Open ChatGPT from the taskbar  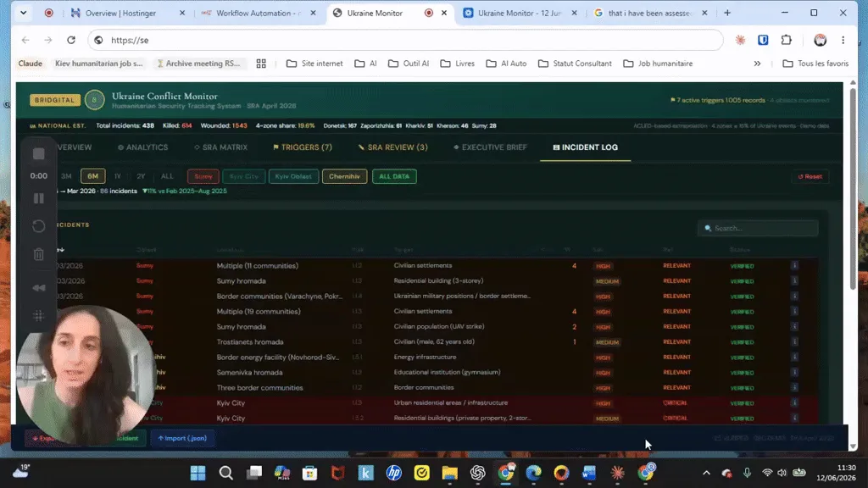click(478, 473)
